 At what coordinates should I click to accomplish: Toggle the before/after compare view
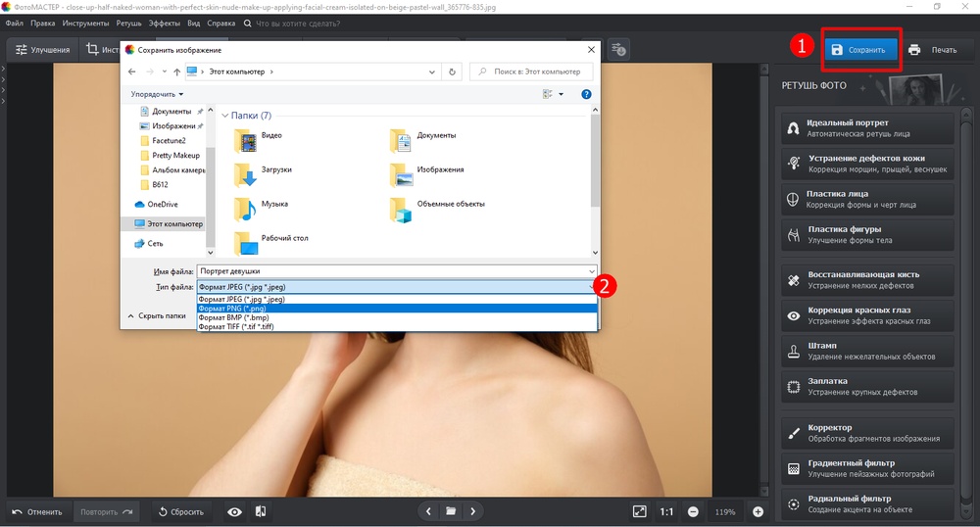click(261, 511)
